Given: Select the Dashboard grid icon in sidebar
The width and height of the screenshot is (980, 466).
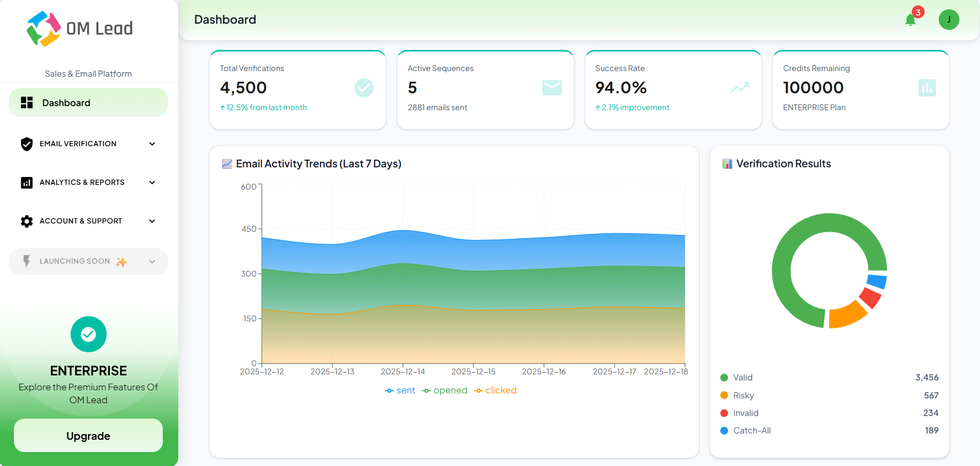Looking at the screenshot, I should coord(26,102).
